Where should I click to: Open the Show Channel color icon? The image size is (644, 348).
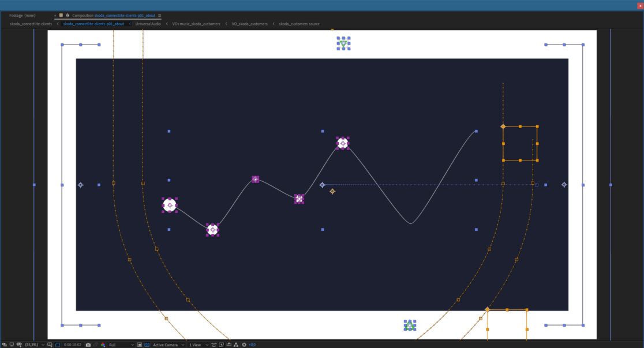click(103, 345)
